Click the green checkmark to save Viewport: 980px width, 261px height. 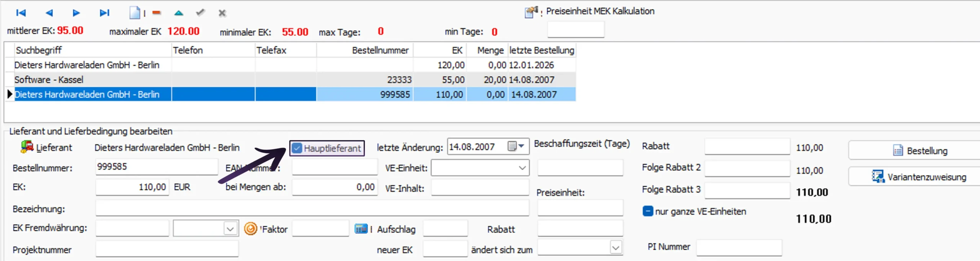pos(200,13)
